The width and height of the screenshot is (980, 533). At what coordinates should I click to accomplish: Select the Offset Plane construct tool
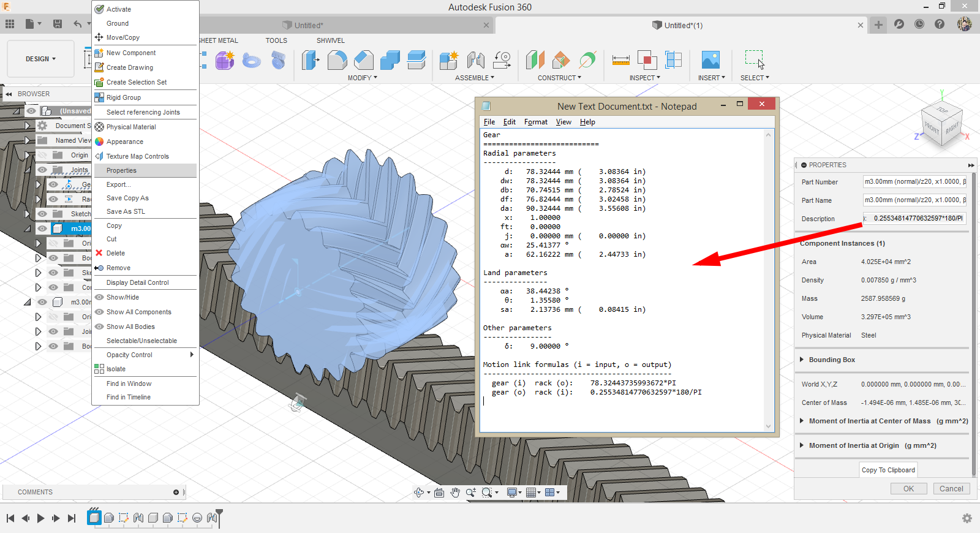[535, 60]
